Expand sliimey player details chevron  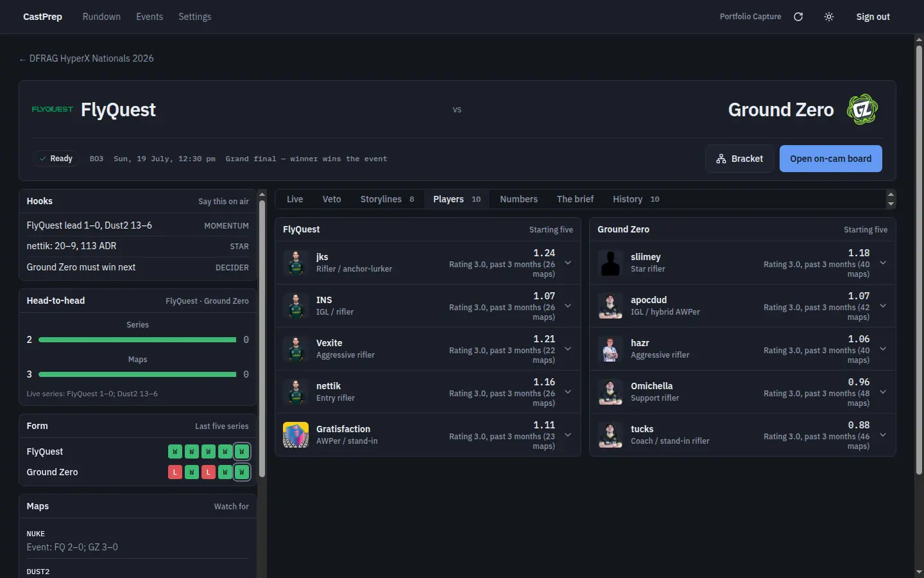click(883, 263)
